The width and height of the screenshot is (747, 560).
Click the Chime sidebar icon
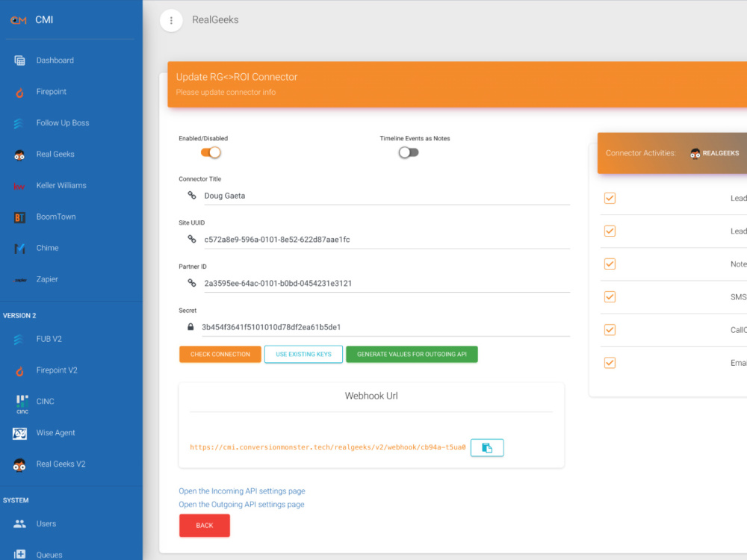click(x=19, y=249)
